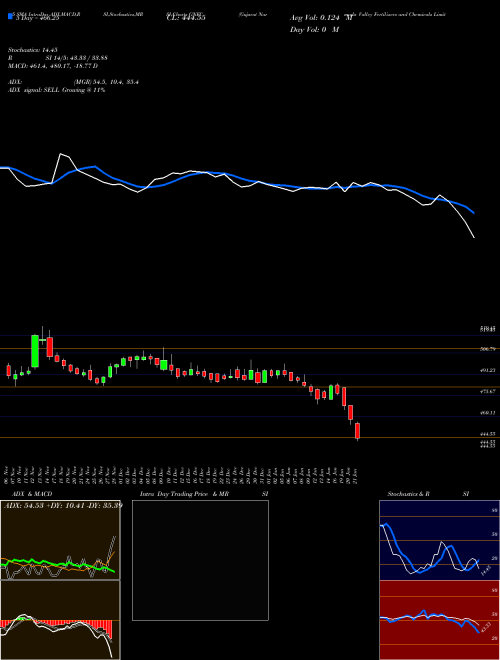Click the 'Day Vol: 0 M' text
The width and height of the screenshot is (500, 660).
[314, 29]
